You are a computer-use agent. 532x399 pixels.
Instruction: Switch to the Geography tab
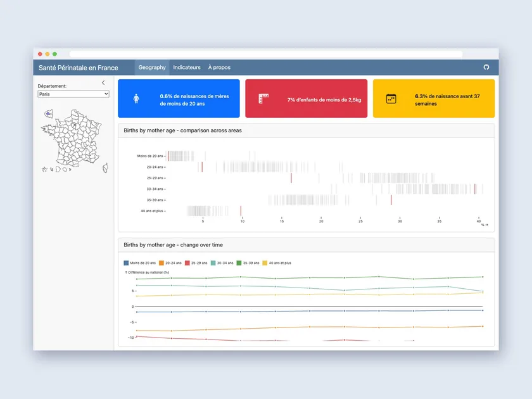[x=152, y=67]
